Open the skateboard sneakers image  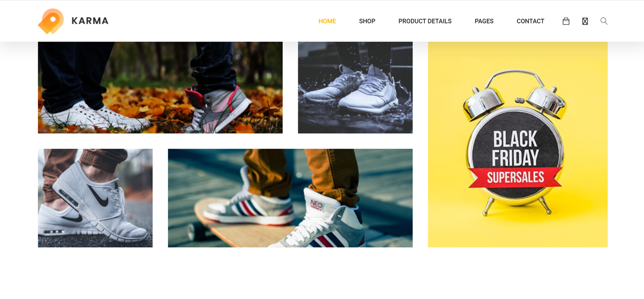[290, 198]
